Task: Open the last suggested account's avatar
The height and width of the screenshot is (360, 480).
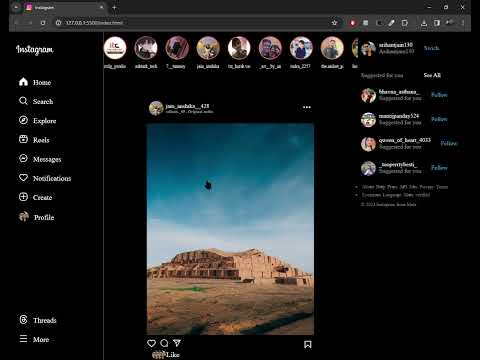Action: tap(368, 168)
